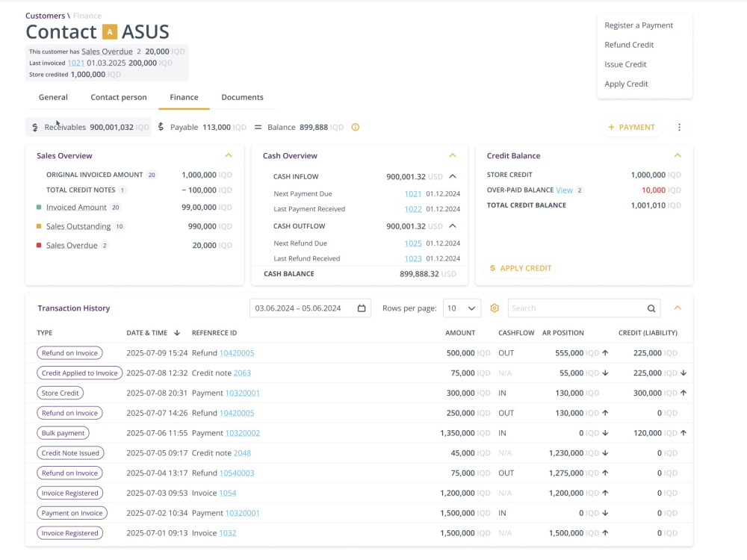Image resolution: width=747 pixels, height=560 pixels.
Task: Click the Receivables dollar icon
Action: [35, 127]
